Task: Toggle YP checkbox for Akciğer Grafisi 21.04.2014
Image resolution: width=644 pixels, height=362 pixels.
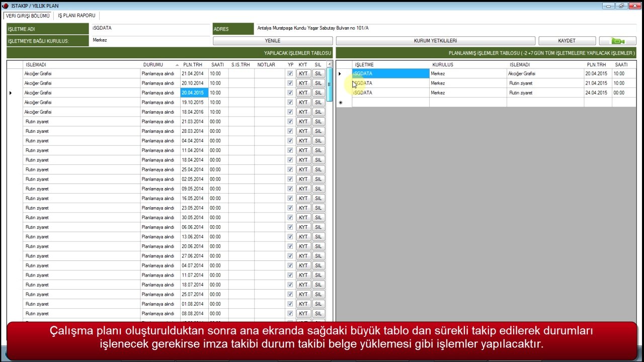Action: coord(290,73)
